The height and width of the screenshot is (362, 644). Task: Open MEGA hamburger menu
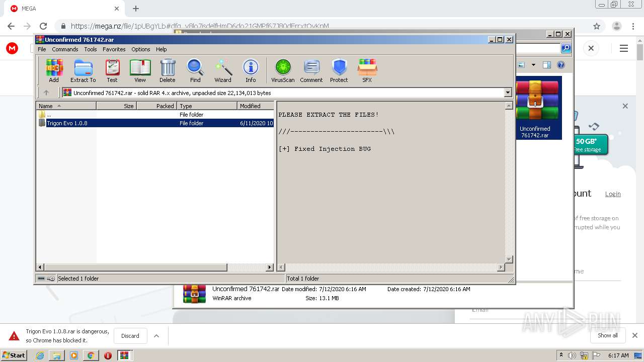[x=624, y=48]
